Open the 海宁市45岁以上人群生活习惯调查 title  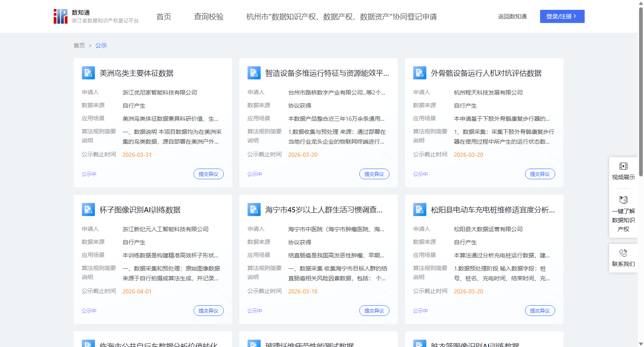pos(324,210)
